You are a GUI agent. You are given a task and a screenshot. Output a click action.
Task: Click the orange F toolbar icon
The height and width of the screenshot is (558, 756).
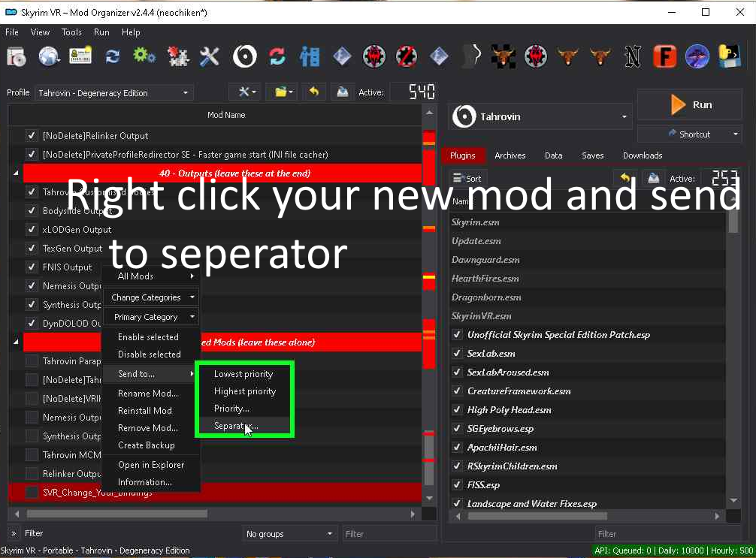[665, 56]
